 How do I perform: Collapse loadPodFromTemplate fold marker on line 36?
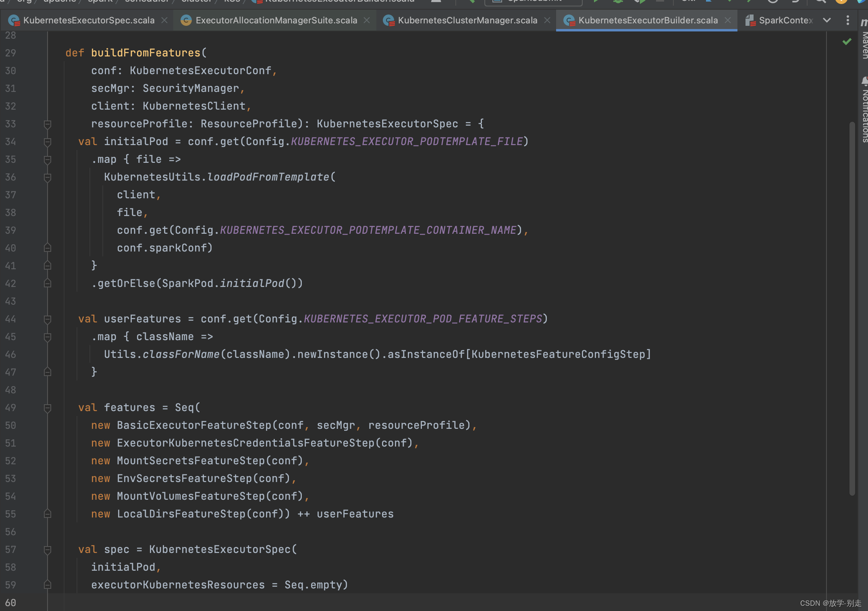pos(48,177)
